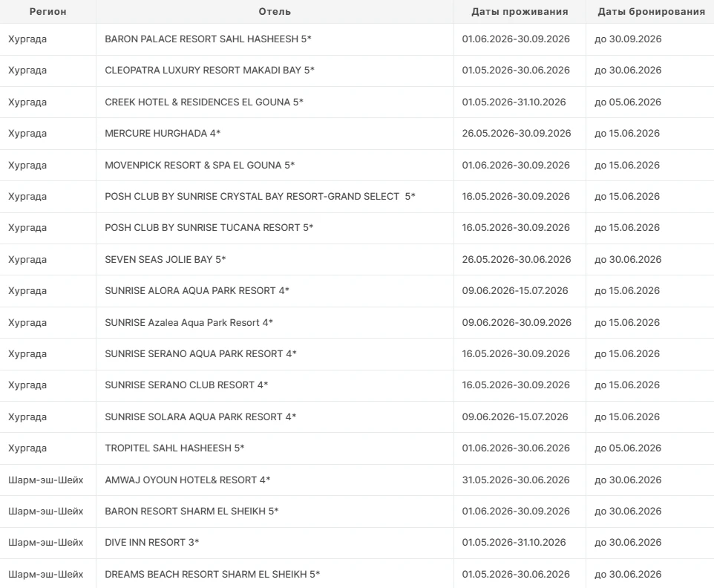Click stay dates 16.05.2026-30.09.2026 for POSH CLUB TUCANA
Image resolution: width=714 pixels, height=588 pixels.
tap(516, 228)
